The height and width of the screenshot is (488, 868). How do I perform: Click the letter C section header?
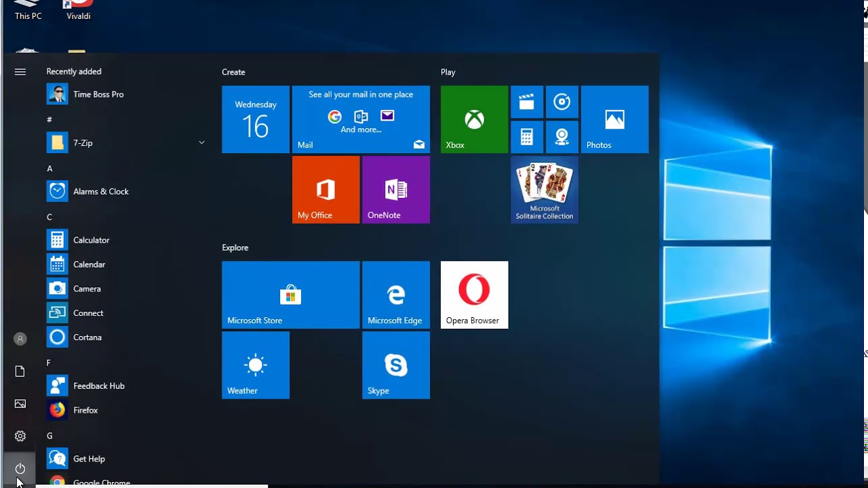click(50, 218)
